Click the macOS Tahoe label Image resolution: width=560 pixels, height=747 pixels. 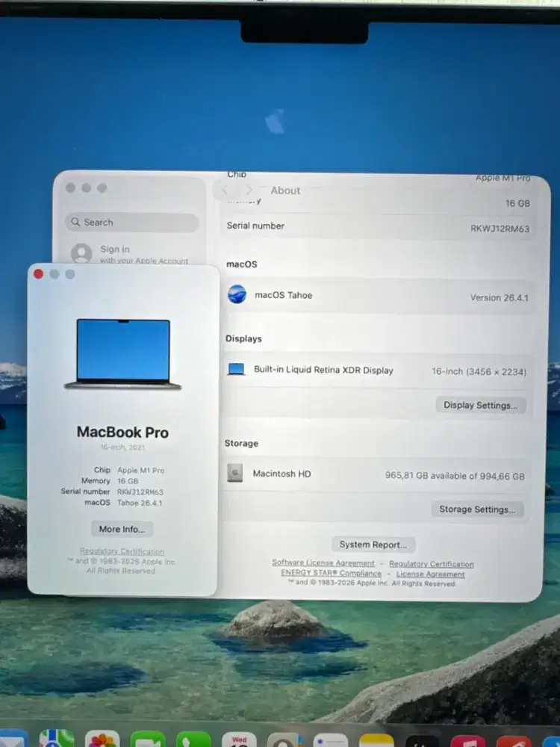(x=283, y=295)
